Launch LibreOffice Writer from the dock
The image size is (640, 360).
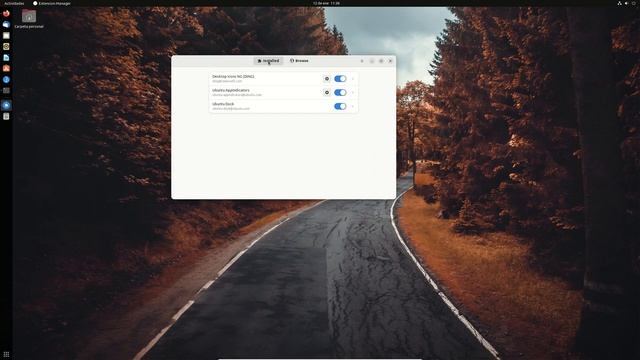[6, 58]
